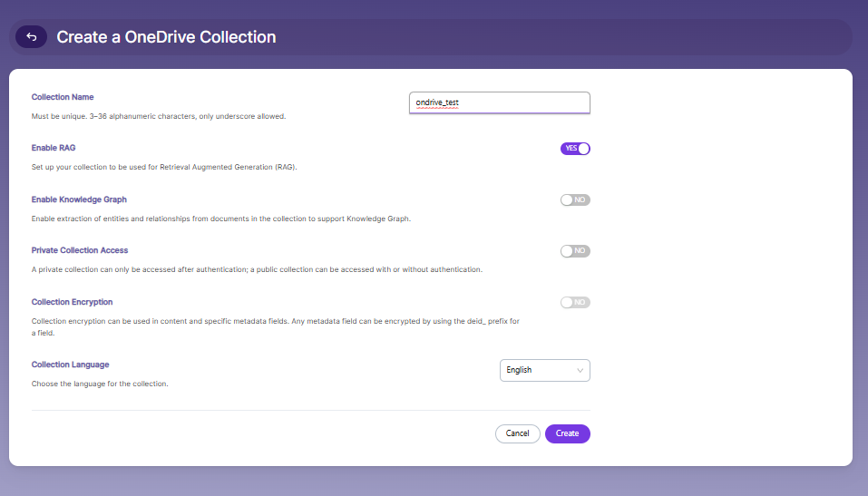Click the 'Collection Encryption' label

(72, 302)
